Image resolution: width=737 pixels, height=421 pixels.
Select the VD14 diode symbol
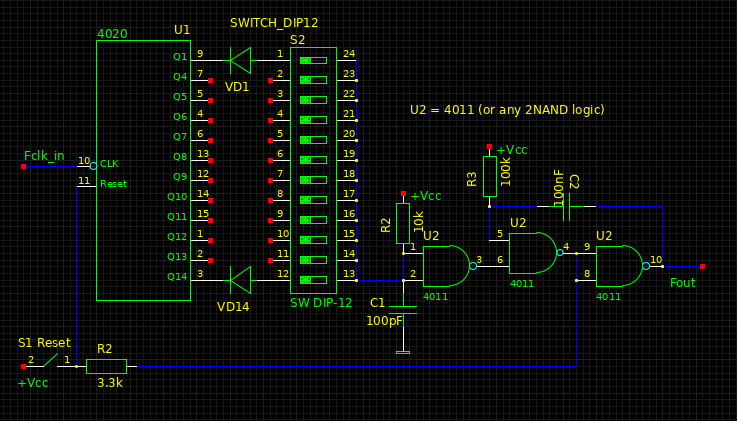240,280
